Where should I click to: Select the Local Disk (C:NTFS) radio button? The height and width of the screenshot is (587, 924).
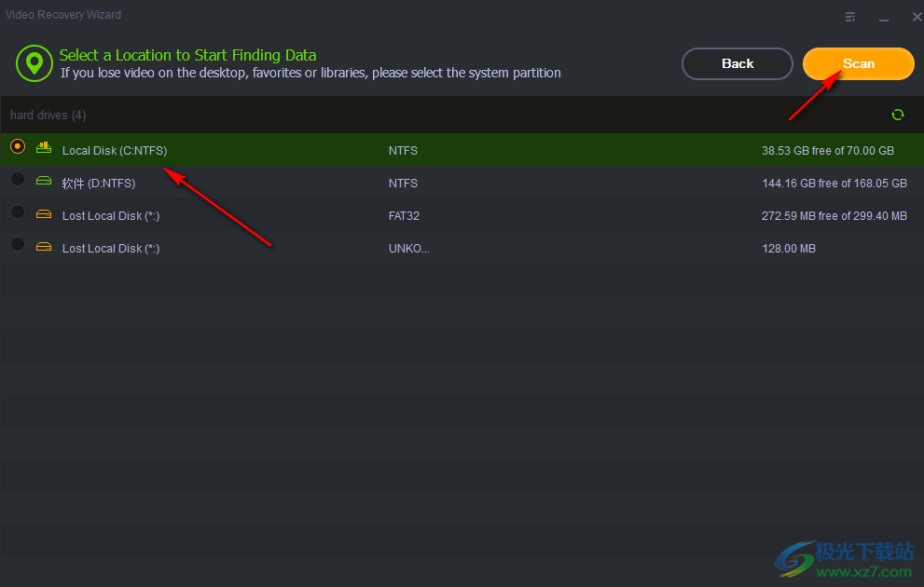pyautogui.click(x=18, y=147)
